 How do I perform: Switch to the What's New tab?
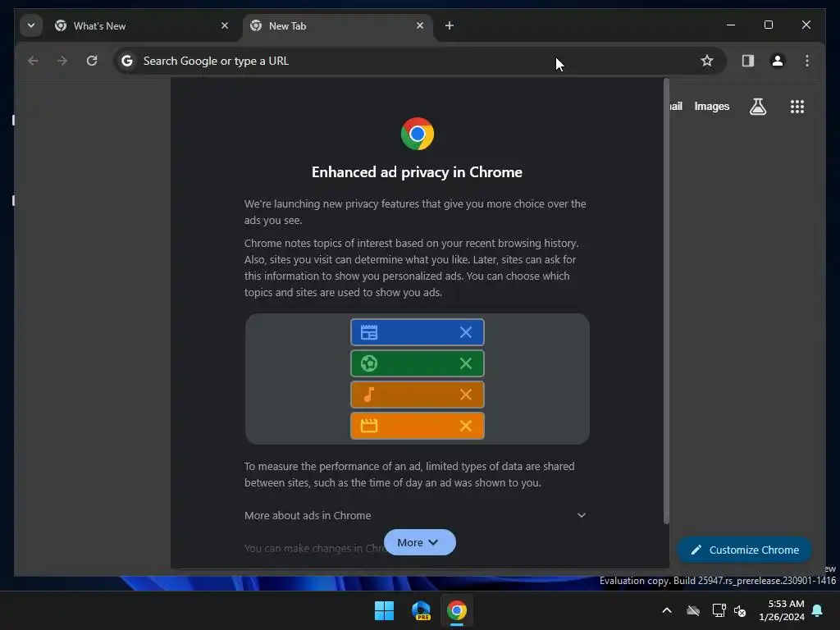(x=142, y=25)
